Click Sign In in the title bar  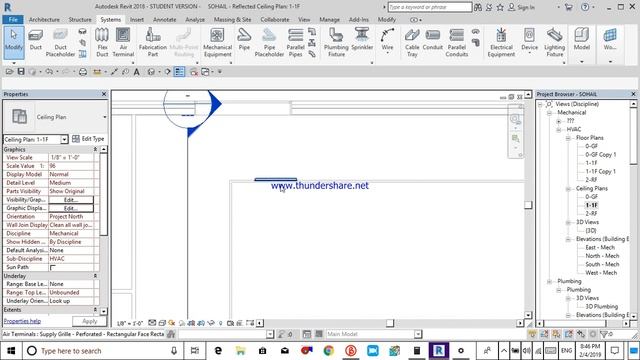tap(521, 7)
